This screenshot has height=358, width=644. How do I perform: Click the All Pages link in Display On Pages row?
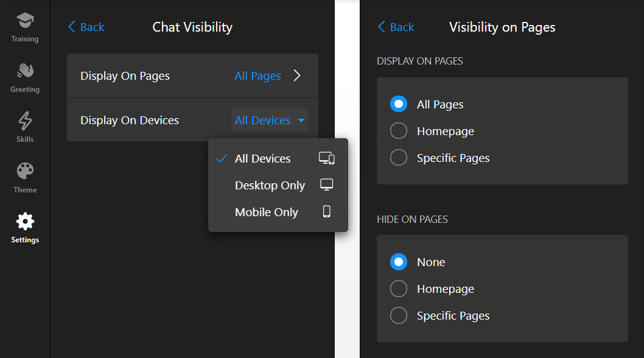pos(257,75)
